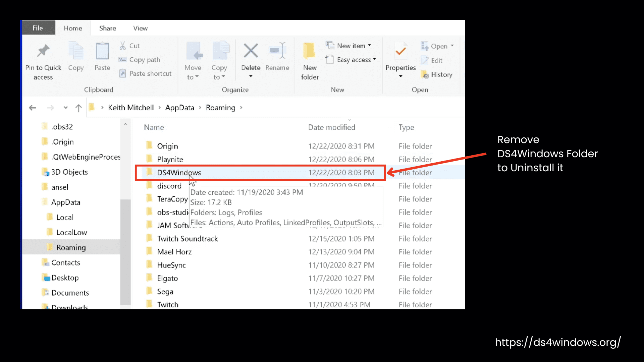644x362 pixels.
Task: Select the Roaming folder in navigation tree
Action: pyautogui.click(x=71, y=247)
